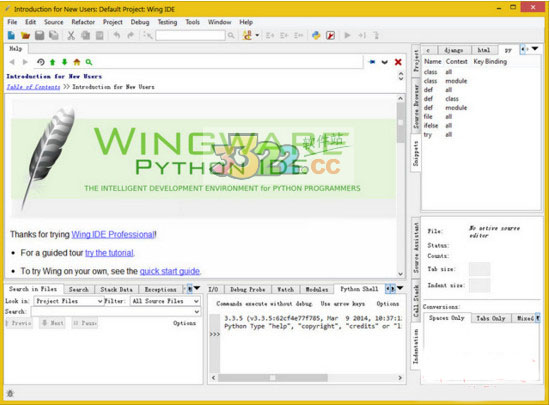Open the Help panel chevron menu
The image size is (550, 405).
(x=385, y=62)
